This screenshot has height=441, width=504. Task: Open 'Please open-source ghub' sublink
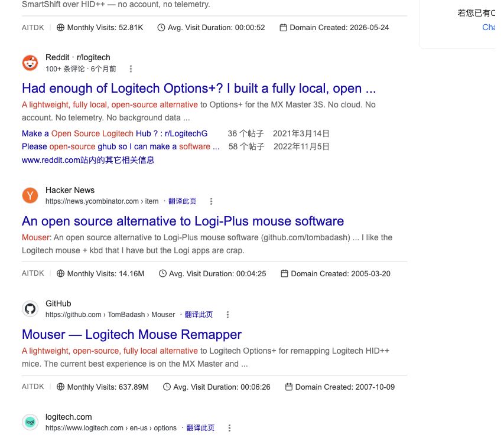(121, 147)
